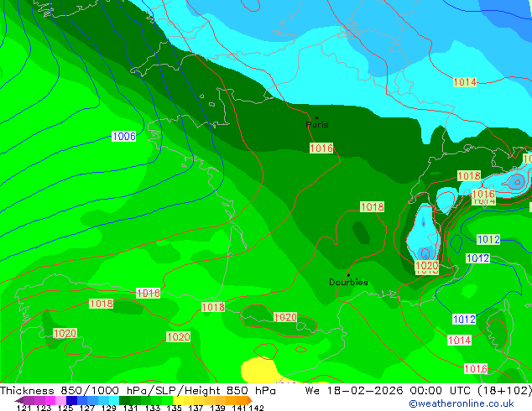Screen dimensions: 532x411
Task: Click legend value 133
Action: [x=152, y=408]
